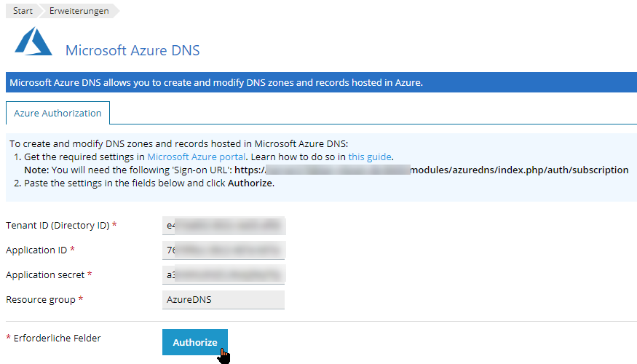Focus the Application secret field
Screen dimensions: 637x364
(x=223, y=275)
